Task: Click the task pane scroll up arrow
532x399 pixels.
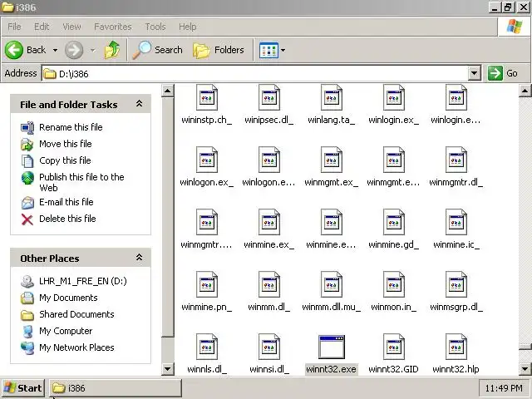Action: (168, 91)
